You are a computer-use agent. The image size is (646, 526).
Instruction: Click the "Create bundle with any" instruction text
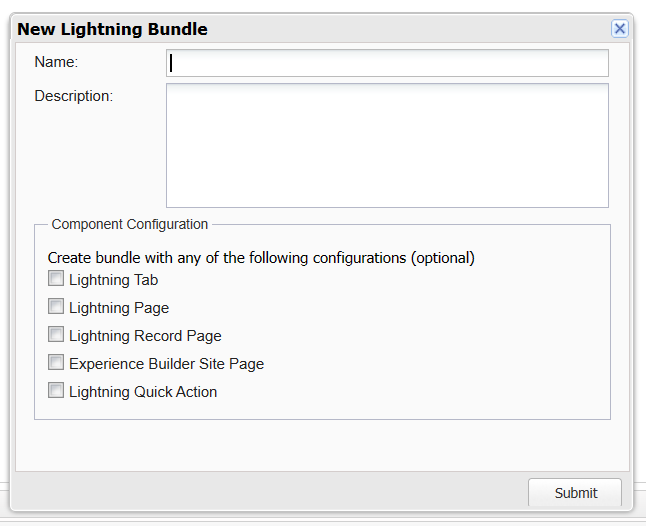[261, 257]
